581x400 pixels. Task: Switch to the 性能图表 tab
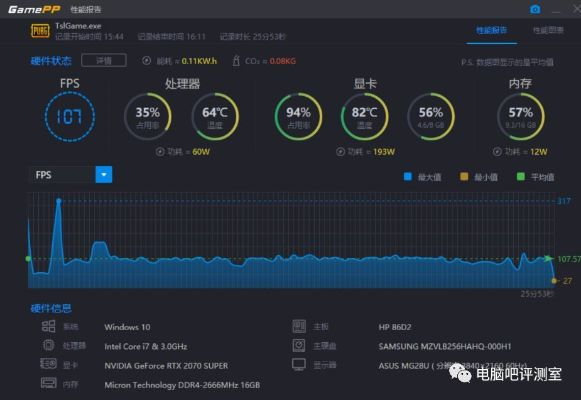[x=548, y=30]
